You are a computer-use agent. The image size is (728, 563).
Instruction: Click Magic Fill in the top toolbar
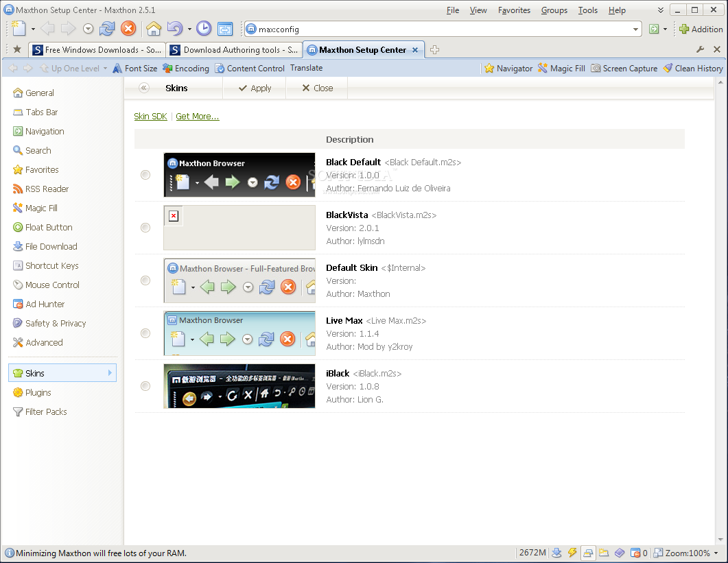tap(561, 68)
